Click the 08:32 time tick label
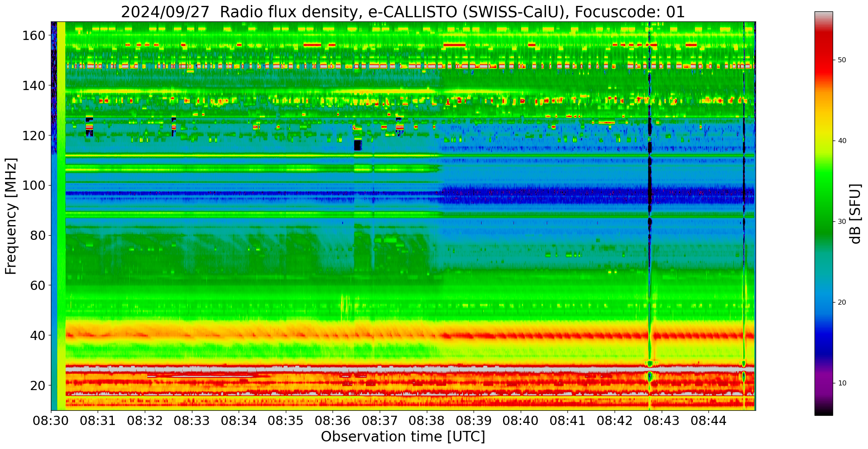This screenshot has height=449, width=868. tap(145, 420)
